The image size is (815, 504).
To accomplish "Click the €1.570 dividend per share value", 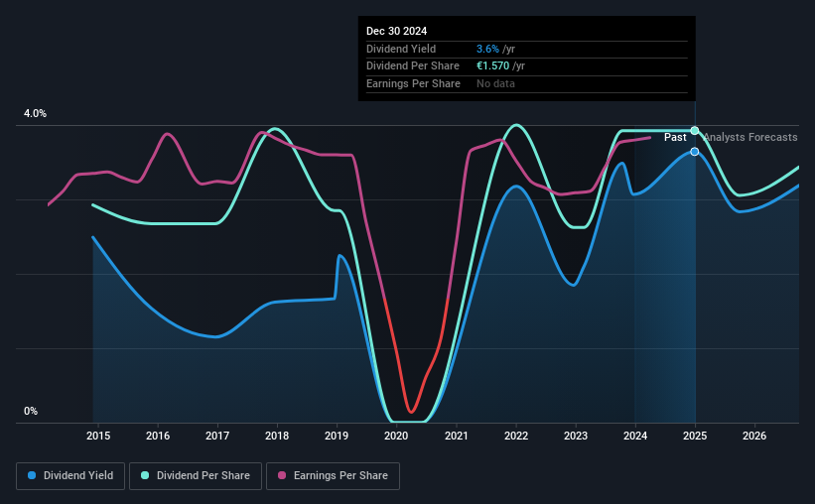I will [492, 66].
